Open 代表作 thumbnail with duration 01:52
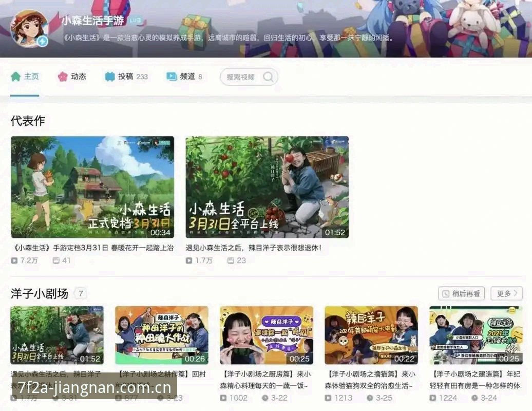This screenshot has height=411, width=532. click(267, 187)
